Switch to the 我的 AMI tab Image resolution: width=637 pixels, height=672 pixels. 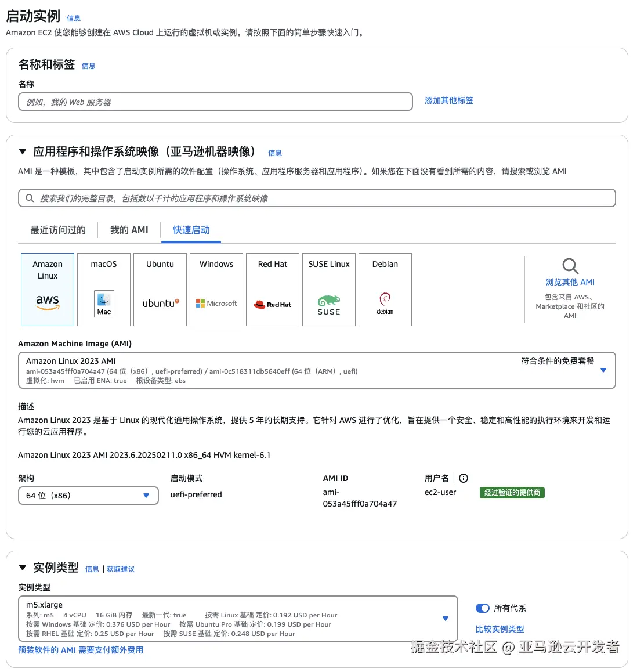[129, 230]
